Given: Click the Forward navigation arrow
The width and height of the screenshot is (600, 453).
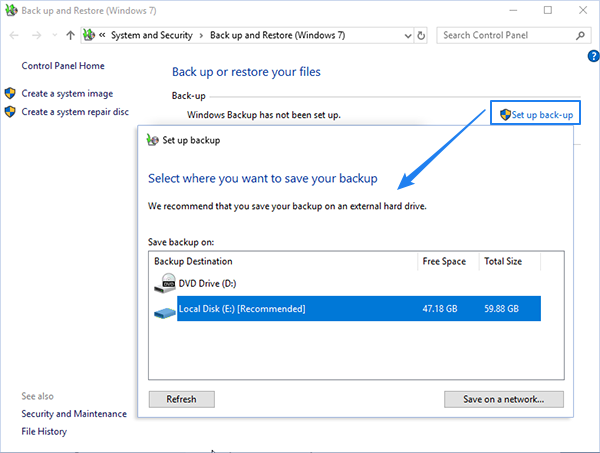Looking at the screenshot, I should tap(37, 36).
